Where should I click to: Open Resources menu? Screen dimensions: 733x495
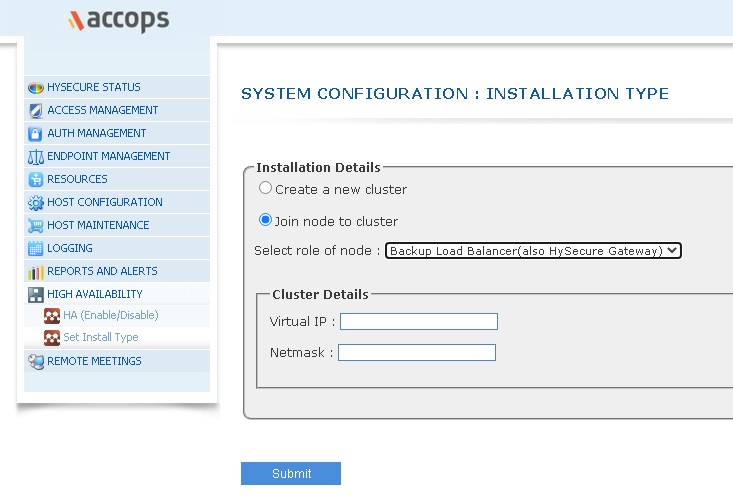[x=117, y=179]
